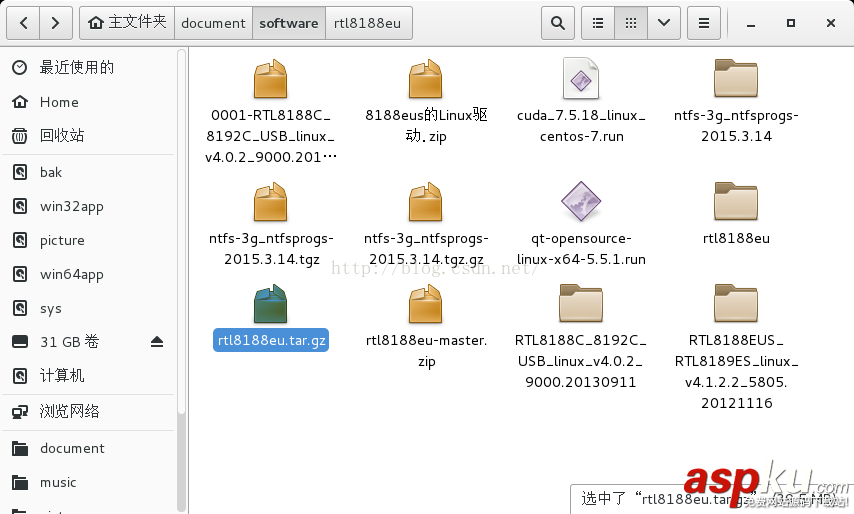
Task: Click the rtl8188eu-master.zip file name label
Action: (426, 351)
